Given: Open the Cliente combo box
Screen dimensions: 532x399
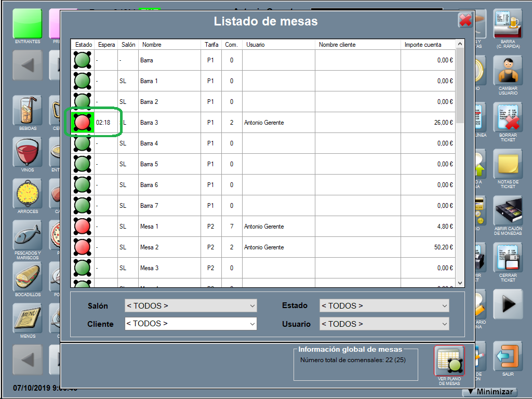Looking at the screenshot, I should [x=191, y=324].
